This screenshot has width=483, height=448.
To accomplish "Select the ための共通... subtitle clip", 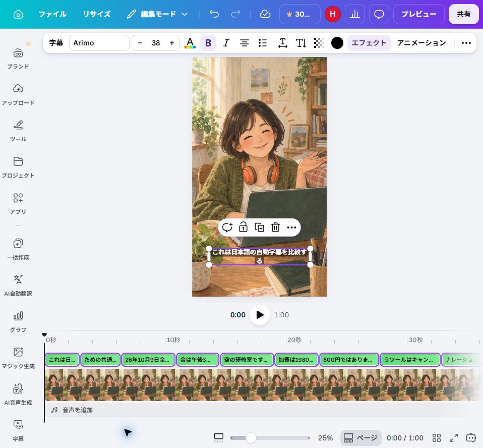I will 100,360.
